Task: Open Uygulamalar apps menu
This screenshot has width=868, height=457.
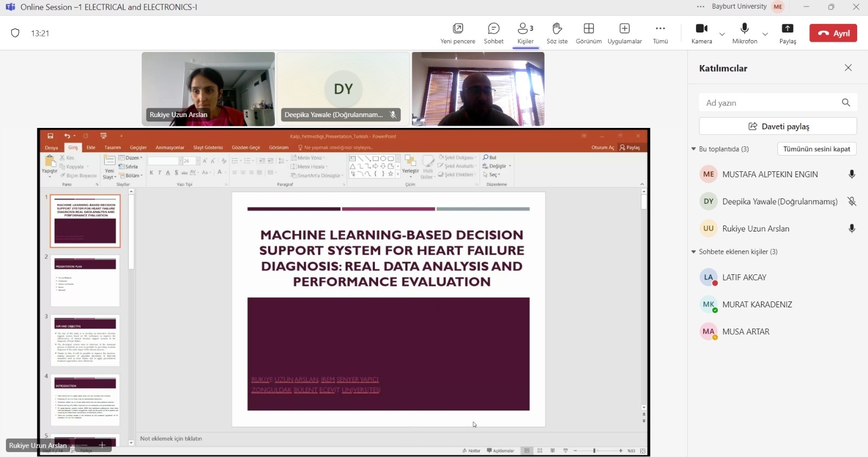Action: tap(624, 33)
